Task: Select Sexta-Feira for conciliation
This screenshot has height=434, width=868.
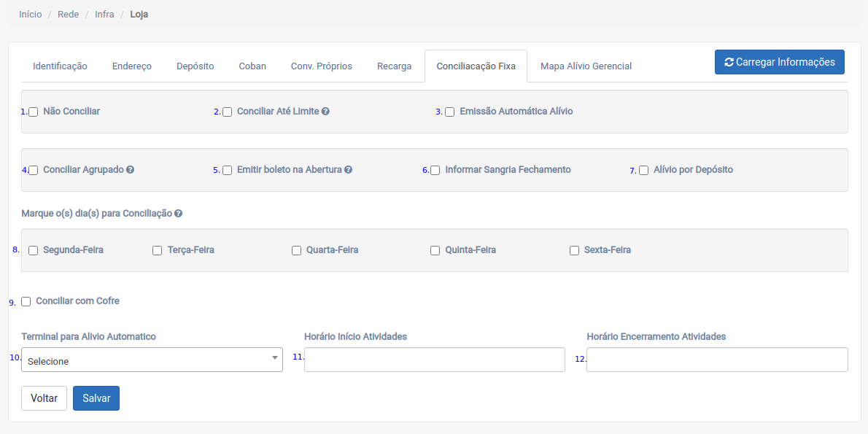Action: [575, 251]
